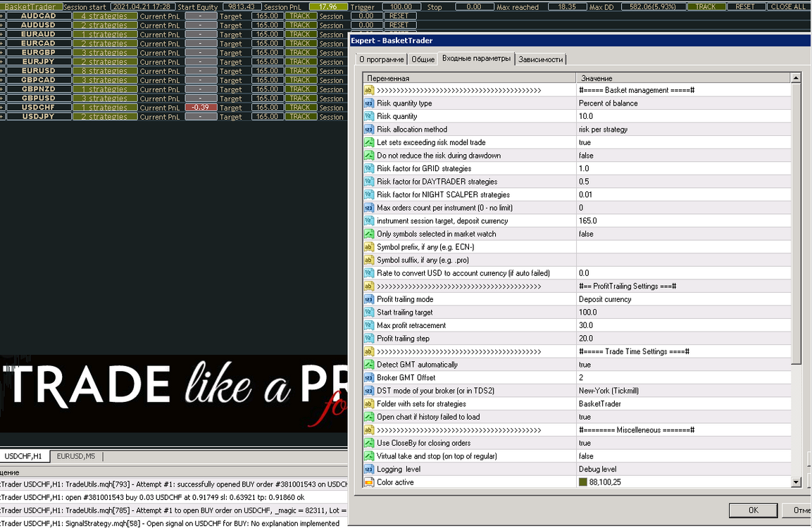The image size is (812, 528).
Task: Select the Deposit currency value for Profit trailing mode
Action: 605,299
